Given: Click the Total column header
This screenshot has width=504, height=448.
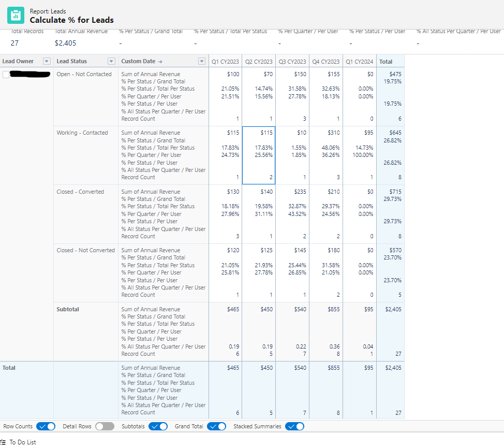Looking at the screenshot, I should point(390,62).
